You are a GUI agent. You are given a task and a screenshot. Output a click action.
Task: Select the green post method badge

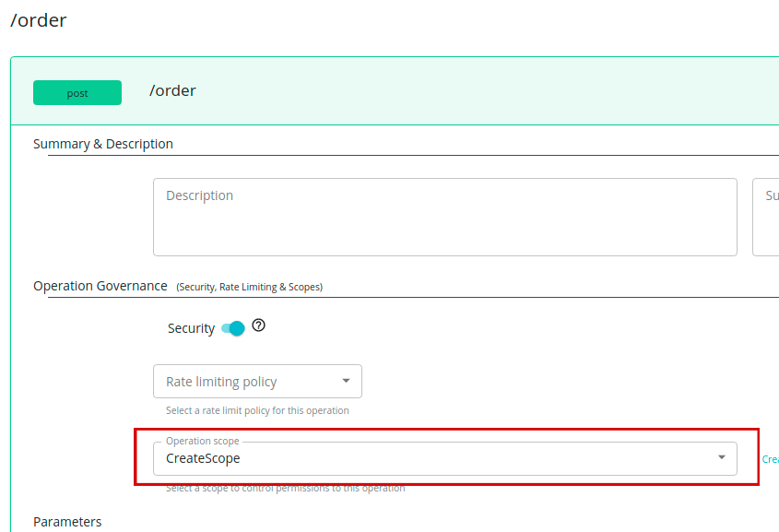(x=77, y=92)
